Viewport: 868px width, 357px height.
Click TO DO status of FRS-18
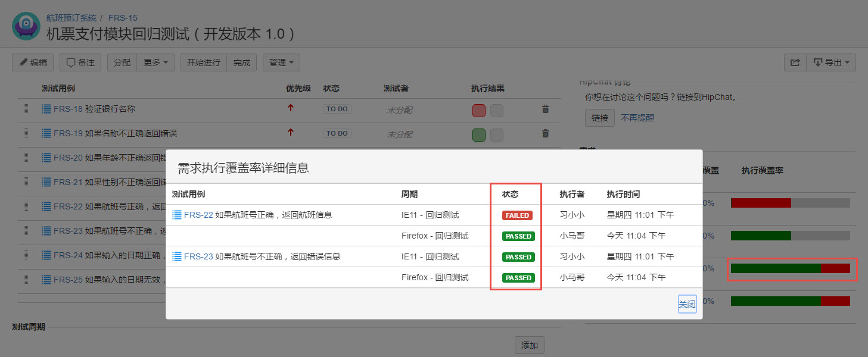tap(337, 109)
